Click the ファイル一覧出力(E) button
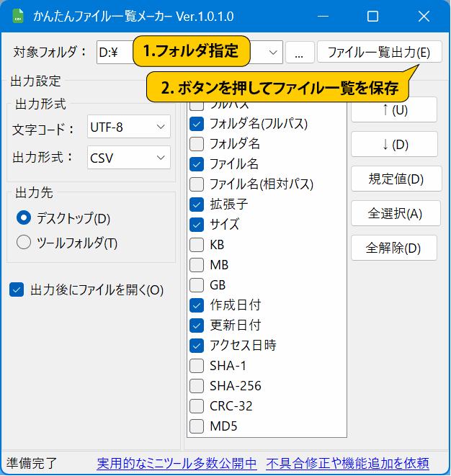Image resolution: width=451 pixels, height=476 pixels. [x=380, y=52]
